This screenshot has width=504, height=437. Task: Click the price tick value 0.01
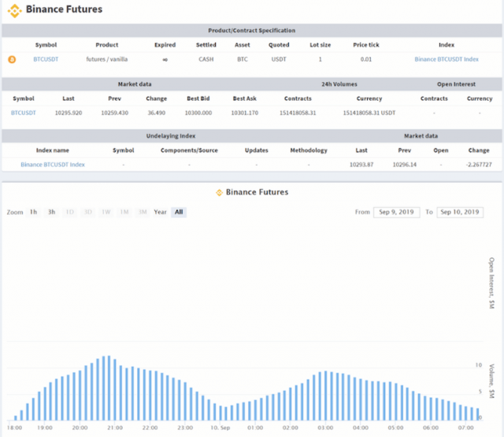pos(365,59)
